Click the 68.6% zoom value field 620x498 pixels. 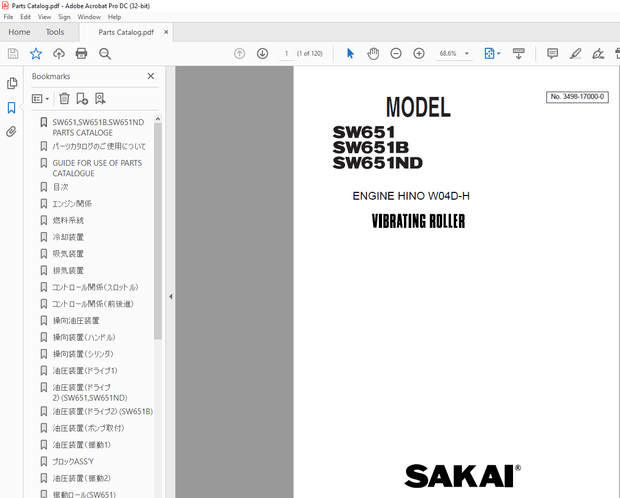pos(448,53)
